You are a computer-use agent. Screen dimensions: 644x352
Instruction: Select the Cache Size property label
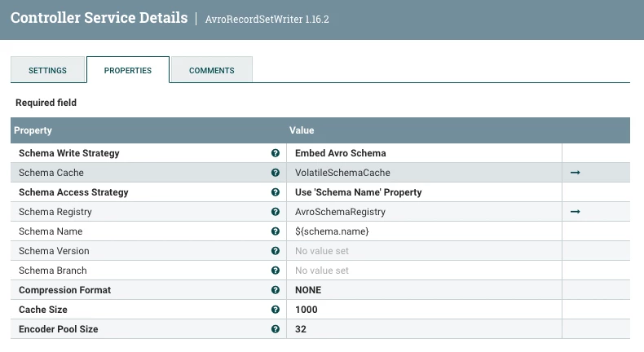[x=43, y=310]
